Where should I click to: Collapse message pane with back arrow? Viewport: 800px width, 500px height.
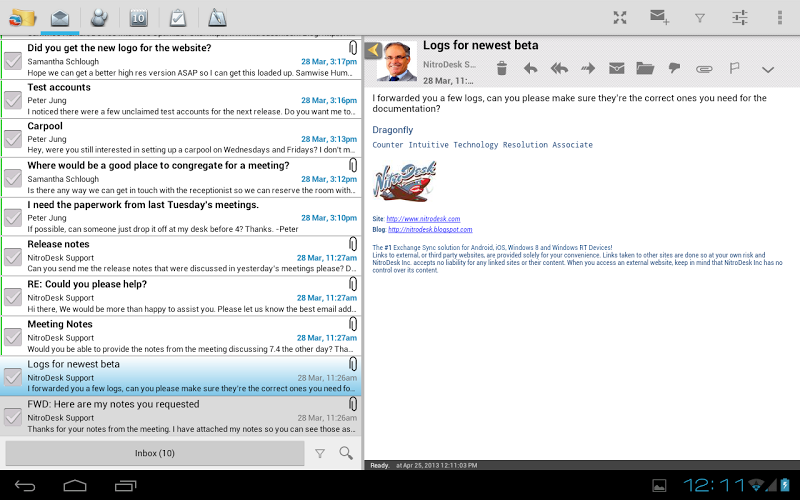(373, 50)
